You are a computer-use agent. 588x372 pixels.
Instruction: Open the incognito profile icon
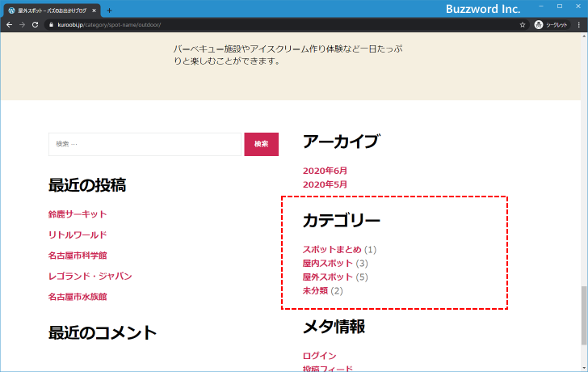click(x=551, y=25)
